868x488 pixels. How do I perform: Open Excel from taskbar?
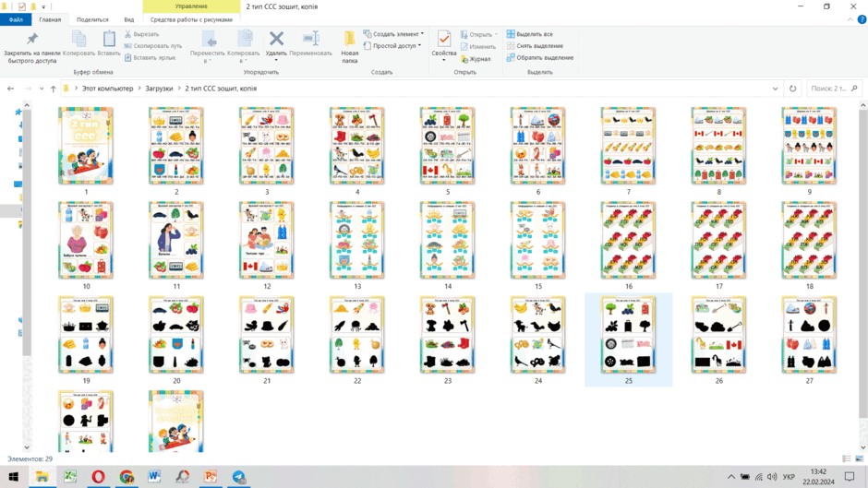[x=70, y=477]
